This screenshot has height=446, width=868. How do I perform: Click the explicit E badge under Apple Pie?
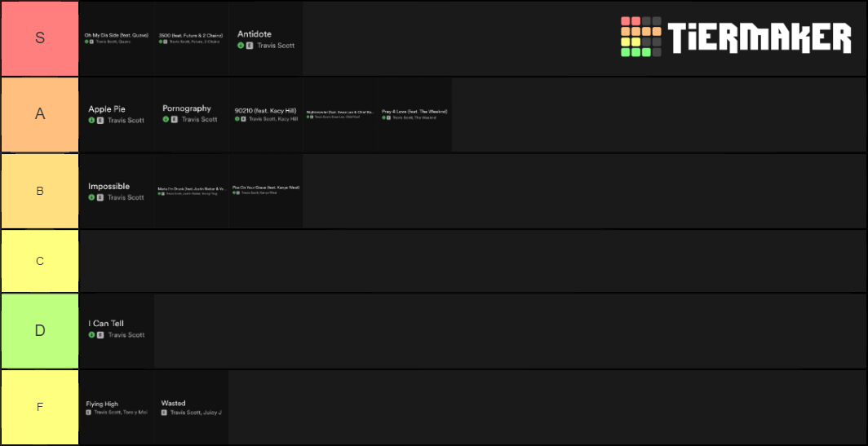click(100, 120)
